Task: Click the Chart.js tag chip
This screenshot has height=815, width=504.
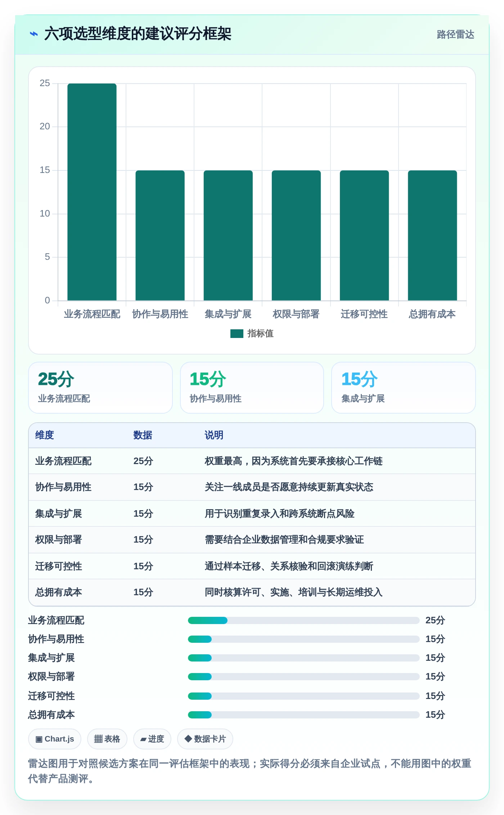Action: [x=55, y=739]
